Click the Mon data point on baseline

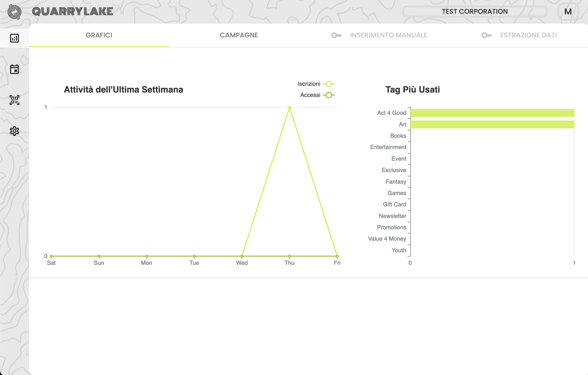(x=146, y=256)
